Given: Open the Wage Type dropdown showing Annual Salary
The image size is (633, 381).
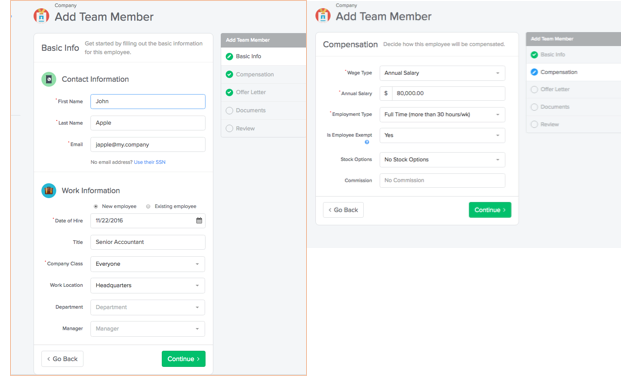Looking at the screenshot, I should pyautogui.click(x=442, y=73).
